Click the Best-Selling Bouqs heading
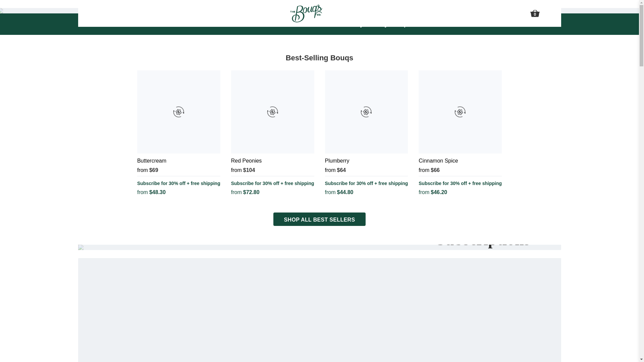 point(319,58)
